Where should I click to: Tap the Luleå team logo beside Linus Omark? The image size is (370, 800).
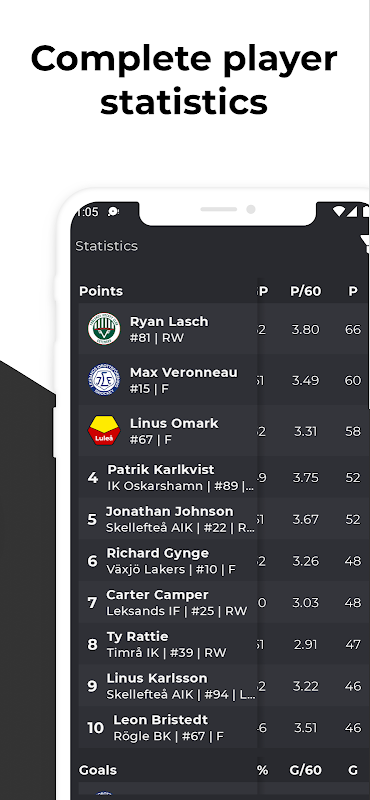[x=104, y=431]
